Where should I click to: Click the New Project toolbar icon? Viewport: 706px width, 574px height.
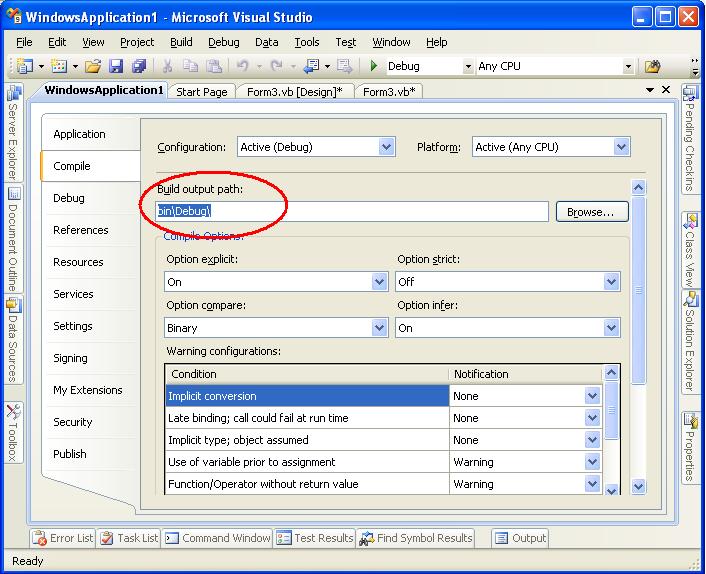tap(24, 66)
